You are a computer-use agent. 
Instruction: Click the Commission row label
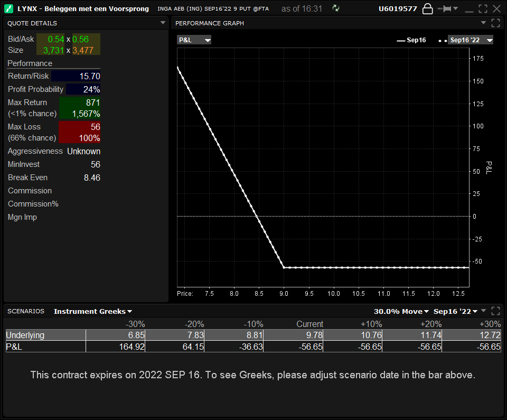pyautogui.click(x=30, y=191)
